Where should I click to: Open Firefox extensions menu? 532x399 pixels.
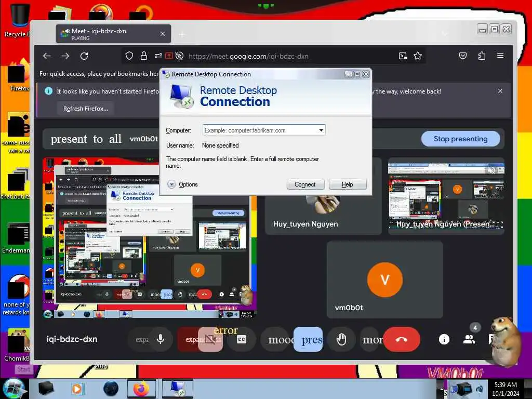pyautogui.click(x=482, y=56)
